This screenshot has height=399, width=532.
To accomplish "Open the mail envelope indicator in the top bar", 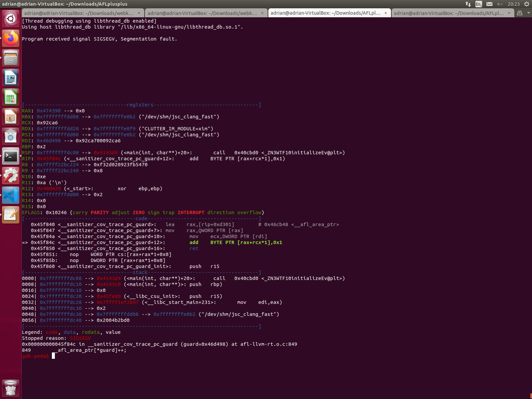I will tap(489, 5).
